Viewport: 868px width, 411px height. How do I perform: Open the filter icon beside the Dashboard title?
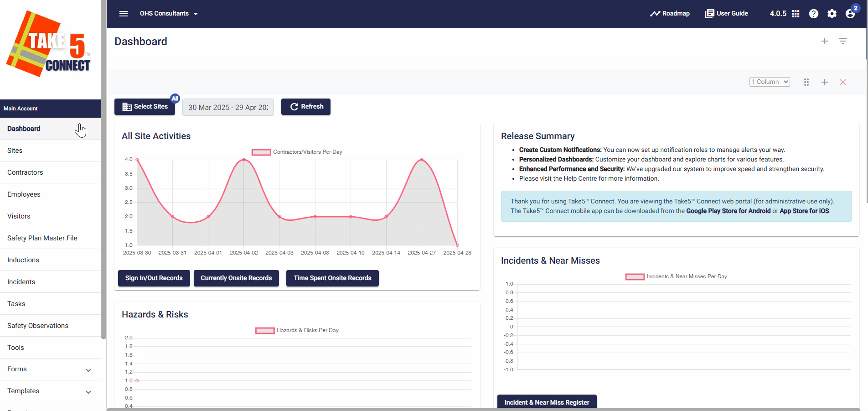(843, 41)
